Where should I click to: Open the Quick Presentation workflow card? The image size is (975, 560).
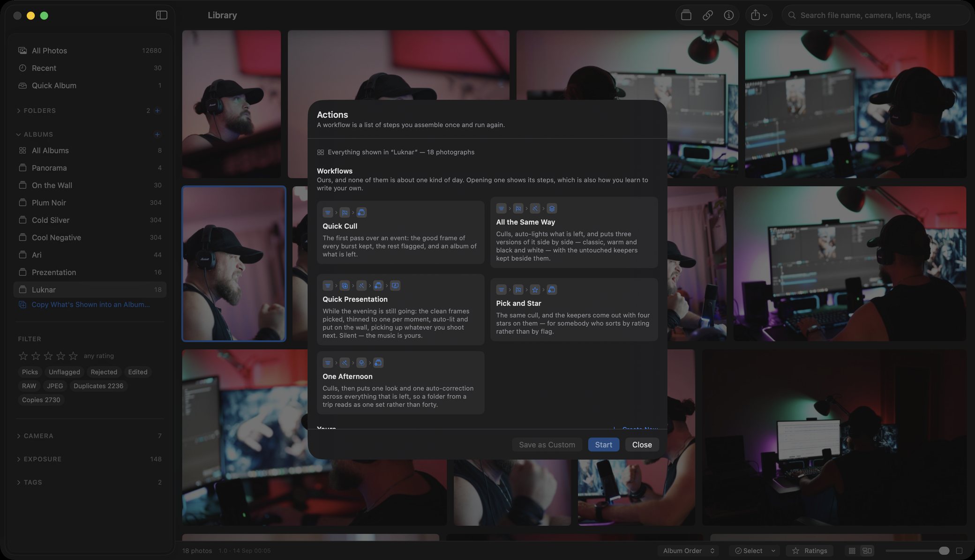coord(400,310)
